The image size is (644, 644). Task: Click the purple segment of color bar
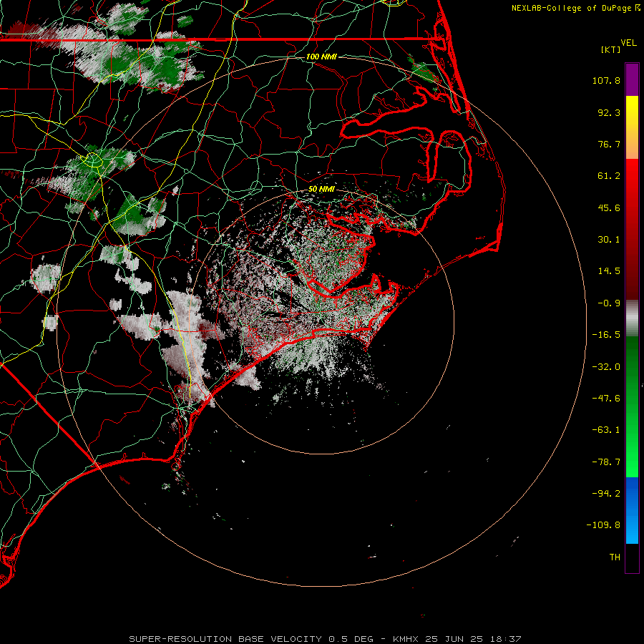tap(632, 80)
